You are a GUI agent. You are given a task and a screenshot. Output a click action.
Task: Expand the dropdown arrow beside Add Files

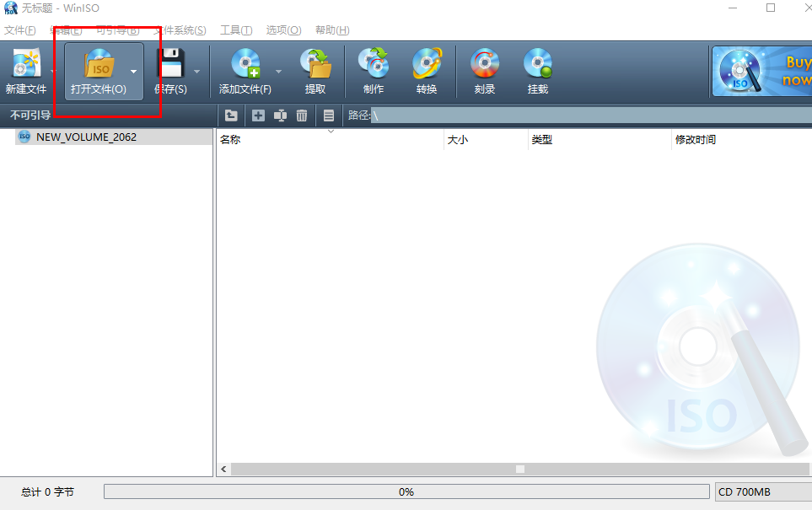(278, 72)
